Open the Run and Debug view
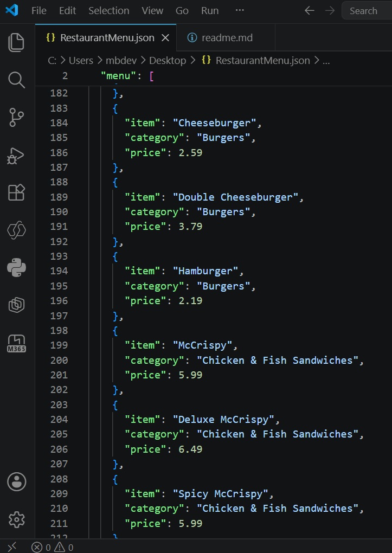This screenshot has height=553, width=392. click(x=16, y=155)
